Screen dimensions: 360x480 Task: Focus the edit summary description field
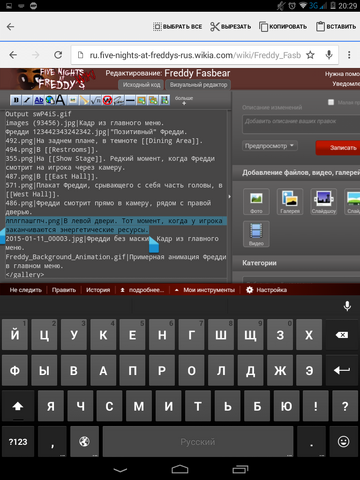pos(301,124)
